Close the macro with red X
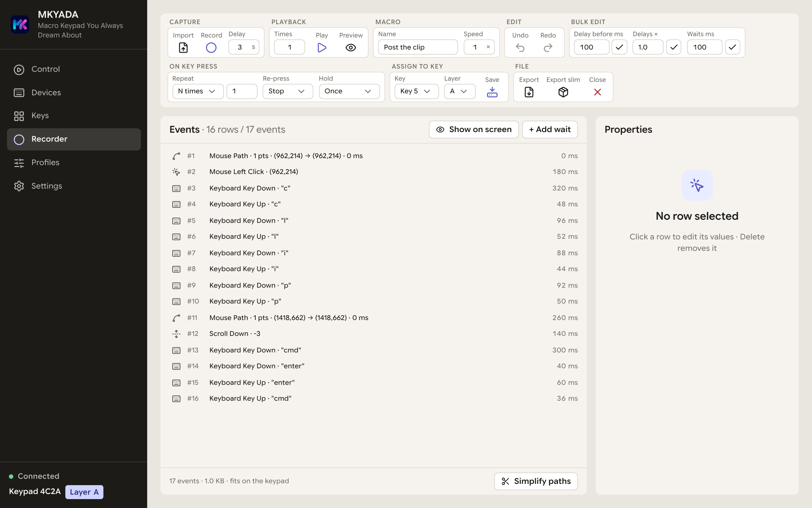Viewport: 812px width, 508px height. click(597, 92)
